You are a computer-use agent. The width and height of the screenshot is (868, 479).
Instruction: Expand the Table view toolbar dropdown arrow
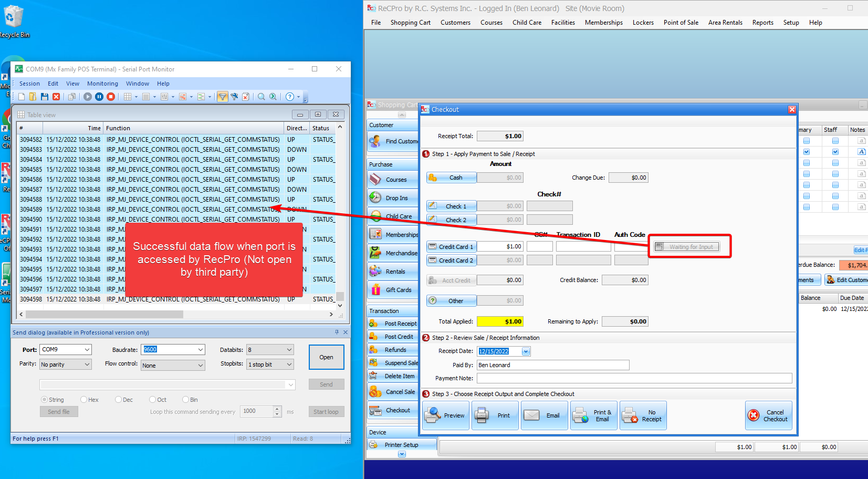point(136,97)
